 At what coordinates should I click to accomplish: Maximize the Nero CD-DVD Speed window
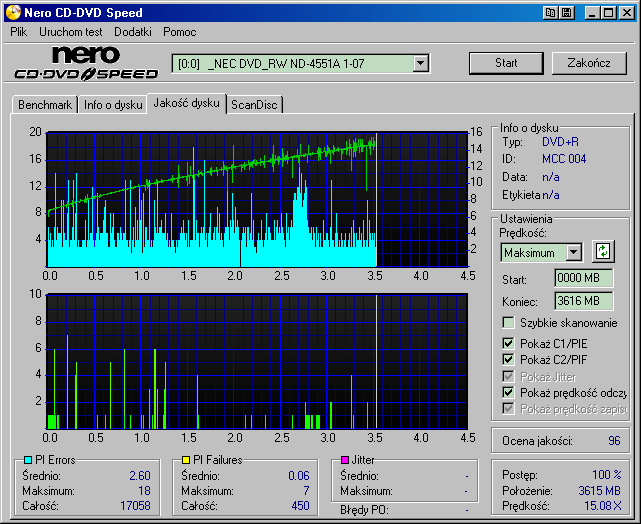point(608,13)
